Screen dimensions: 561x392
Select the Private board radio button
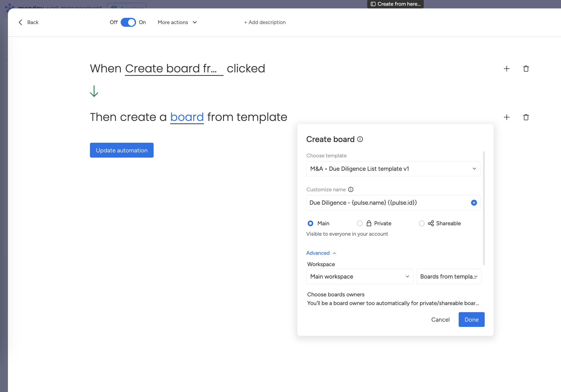pos(360,224)
